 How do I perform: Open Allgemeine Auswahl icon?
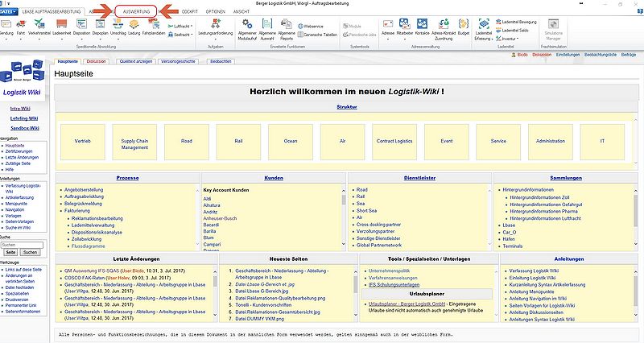tap(267, 24)
